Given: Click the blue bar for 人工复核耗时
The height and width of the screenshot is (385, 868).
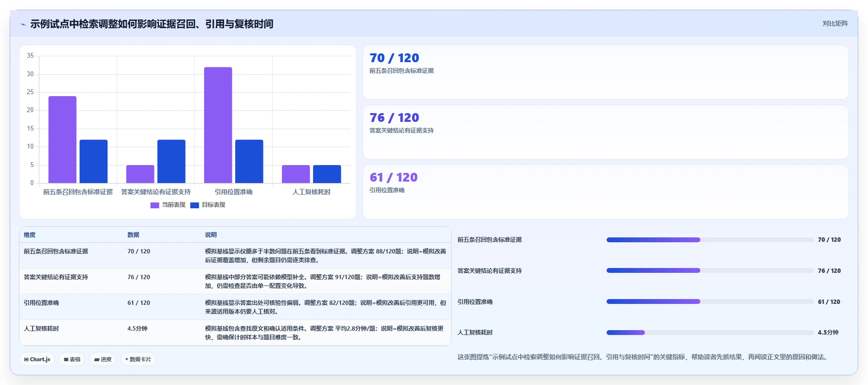Looking at the screenshot, I should (327, 174).
